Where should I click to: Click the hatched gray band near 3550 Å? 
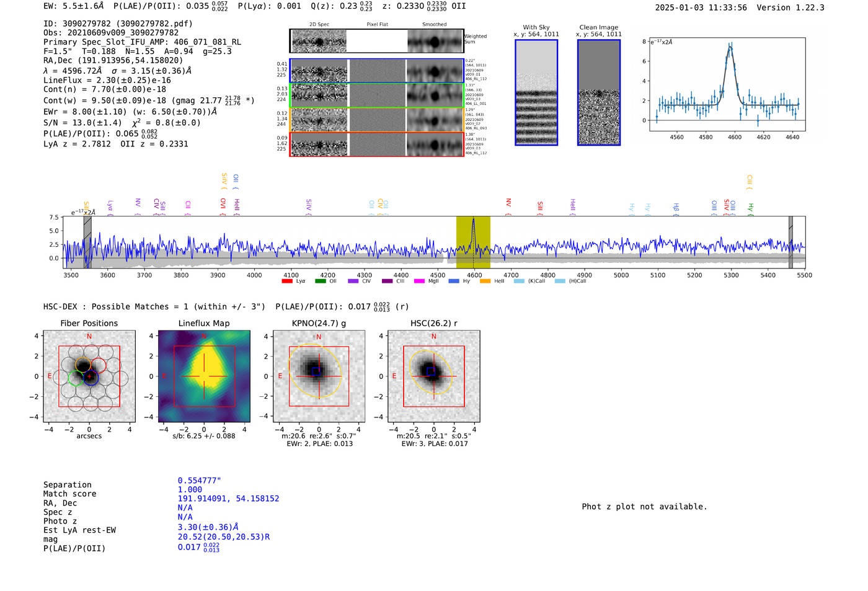point(87,242)
